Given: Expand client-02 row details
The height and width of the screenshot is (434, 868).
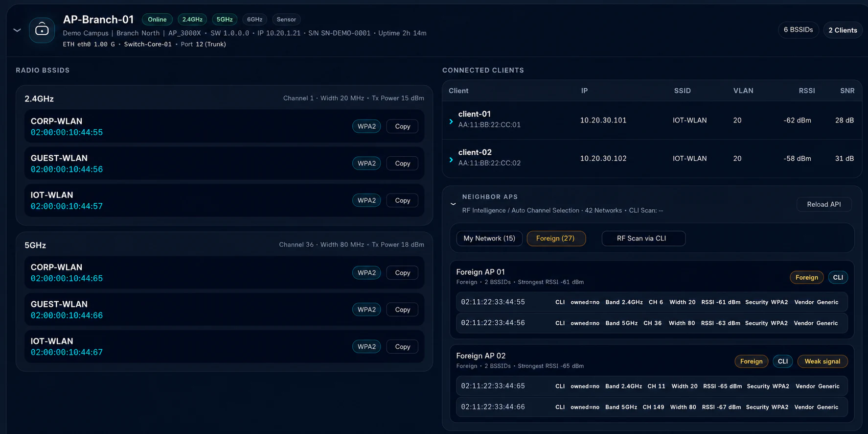Looking at the screenshot, I should (x=451, y=159).
